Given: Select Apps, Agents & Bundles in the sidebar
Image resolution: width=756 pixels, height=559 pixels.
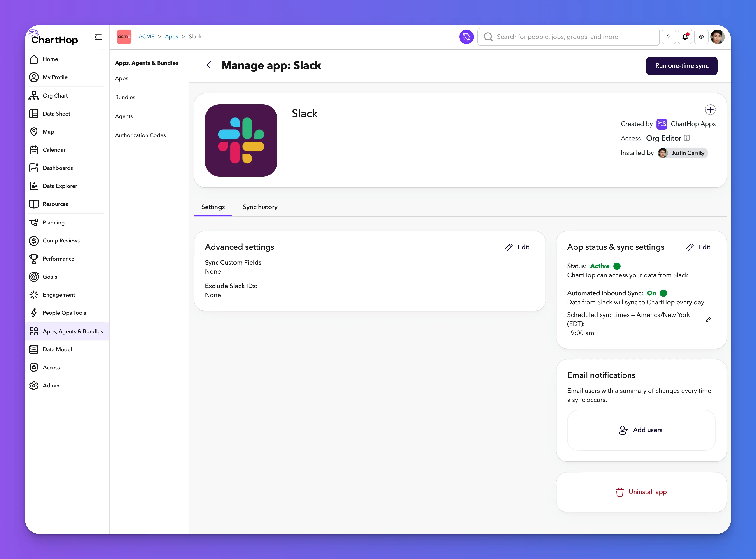Looking at the screenshot, I should (x=67, y=331).
